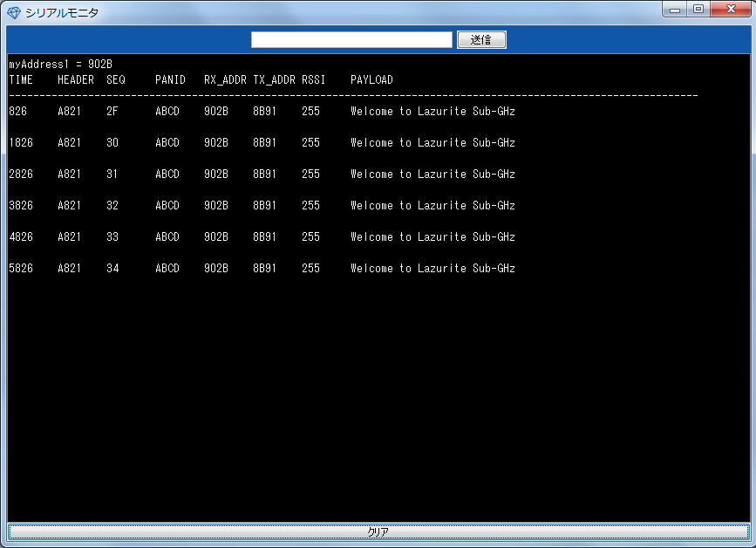Click the RSSI column header text
Image resolution: width=756 pixels, height=548 pixels.
(313, 79)
